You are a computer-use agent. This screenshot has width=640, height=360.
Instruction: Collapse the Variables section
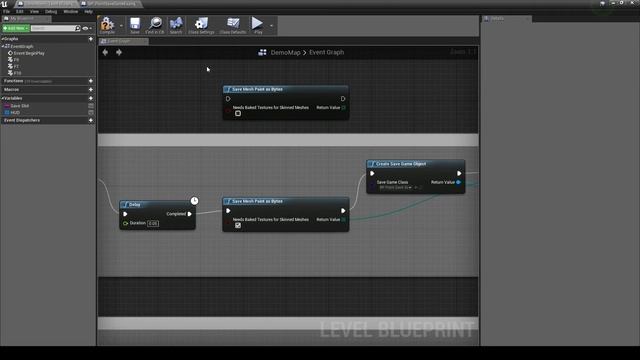tap(2, 98)
